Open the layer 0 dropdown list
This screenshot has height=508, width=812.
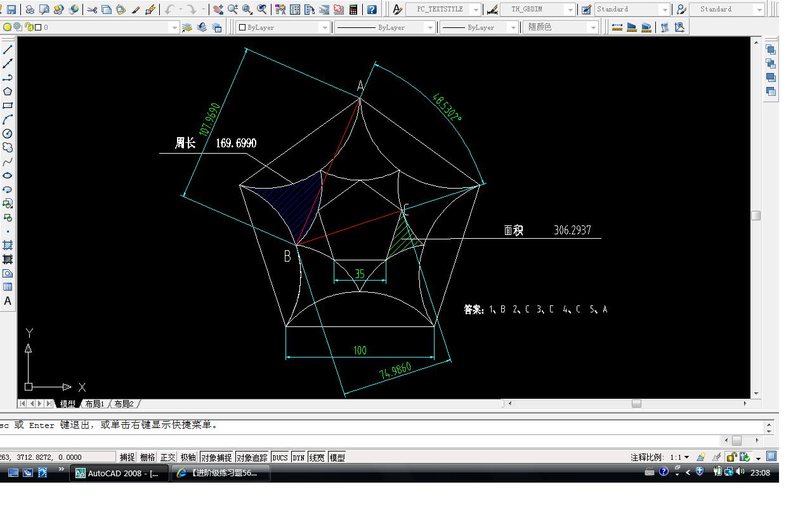coord(174,27)
